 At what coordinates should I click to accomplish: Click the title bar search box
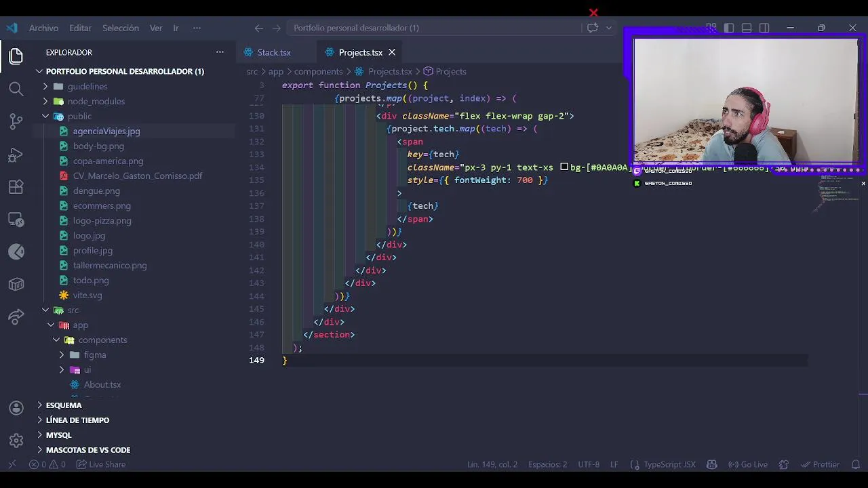434,28
